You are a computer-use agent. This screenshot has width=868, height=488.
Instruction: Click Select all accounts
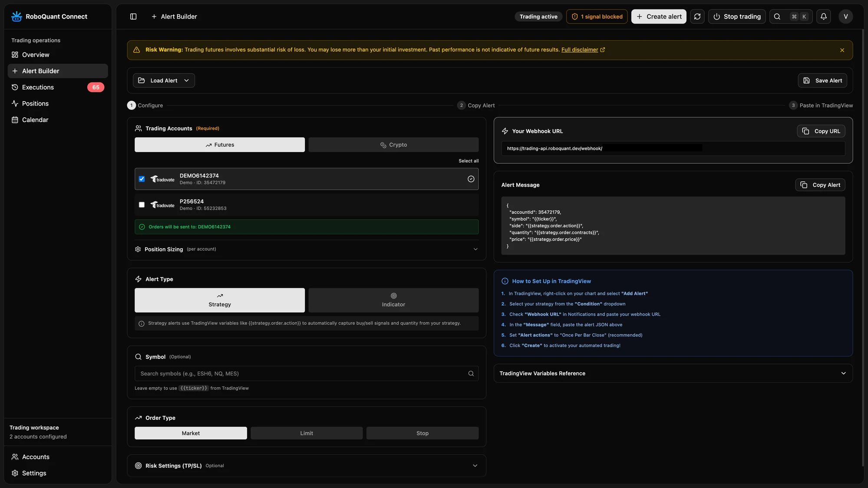(x=469, y=161)
